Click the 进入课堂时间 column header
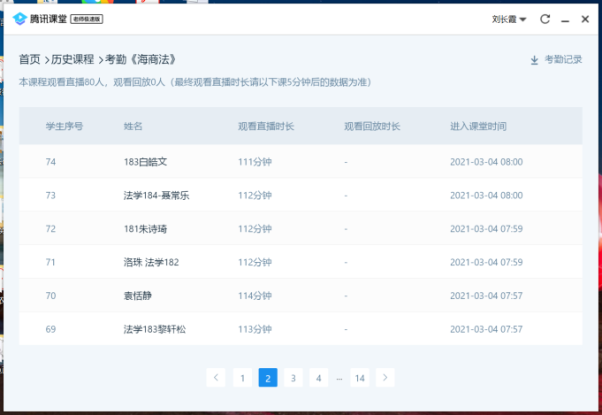Viewport: 602px width, 415px height. pyautogui.click(x=478, y=127)
